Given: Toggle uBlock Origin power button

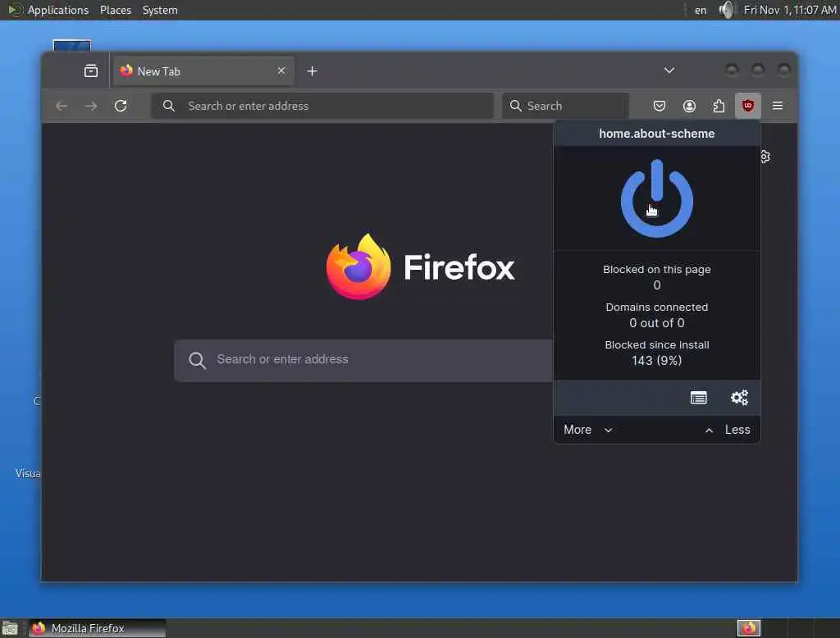Looking at the screenshot, I should tap(657, 198).
